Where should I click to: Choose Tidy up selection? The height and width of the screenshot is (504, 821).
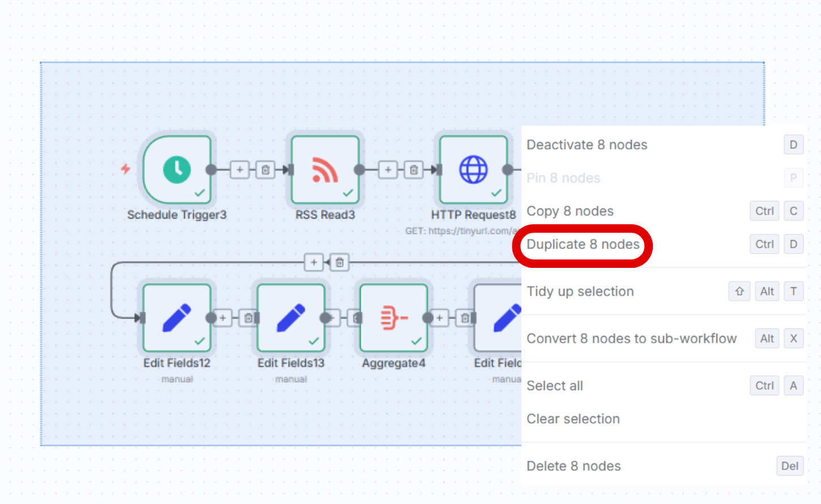pyautogui.click(x=580, y=292)
